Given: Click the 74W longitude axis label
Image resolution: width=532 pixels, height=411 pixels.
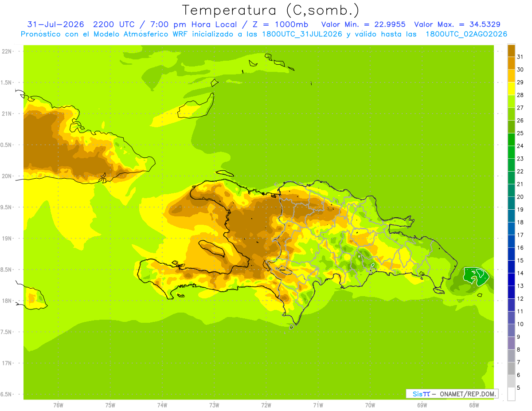Looking at the screenshot, I should click(x=162, y=405).
